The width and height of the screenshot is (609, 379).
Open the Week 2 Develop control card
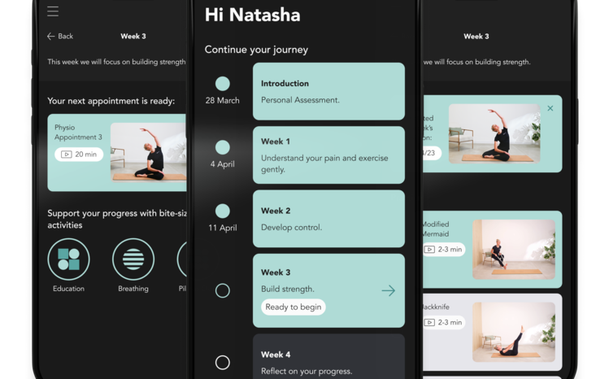pos(329,219)
